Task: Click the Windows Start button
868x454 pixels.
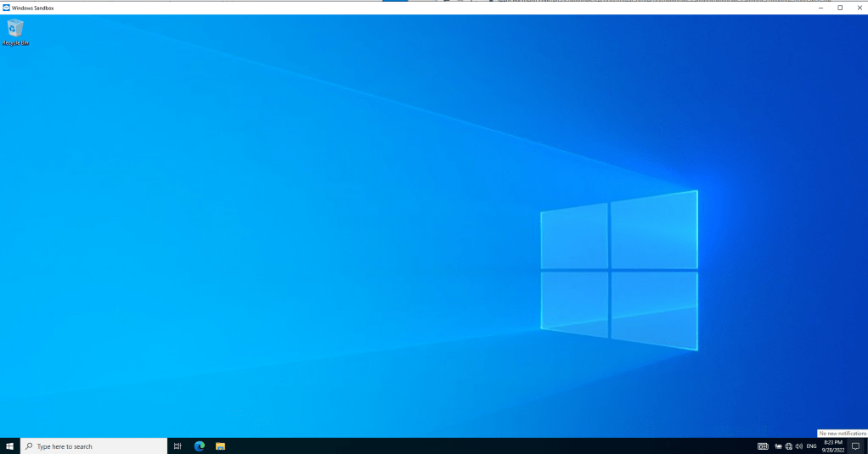Action: click(9, 446)
